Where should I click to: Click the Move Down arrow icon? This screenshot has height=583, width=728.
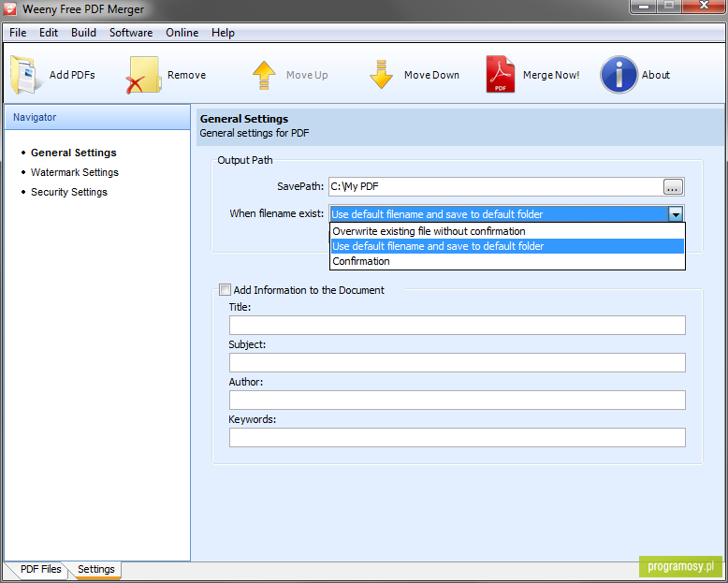pos(382,75)
